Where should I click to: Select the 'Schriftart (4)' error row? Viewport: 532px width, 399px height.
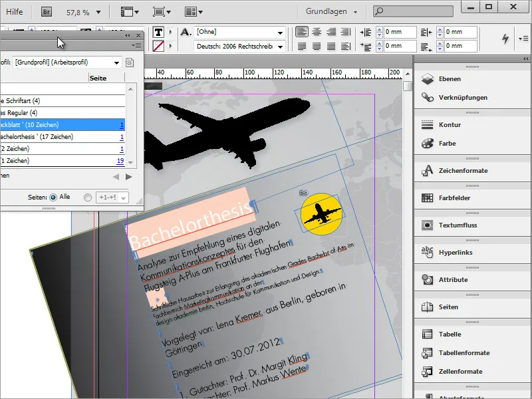[x=63, y=101]
